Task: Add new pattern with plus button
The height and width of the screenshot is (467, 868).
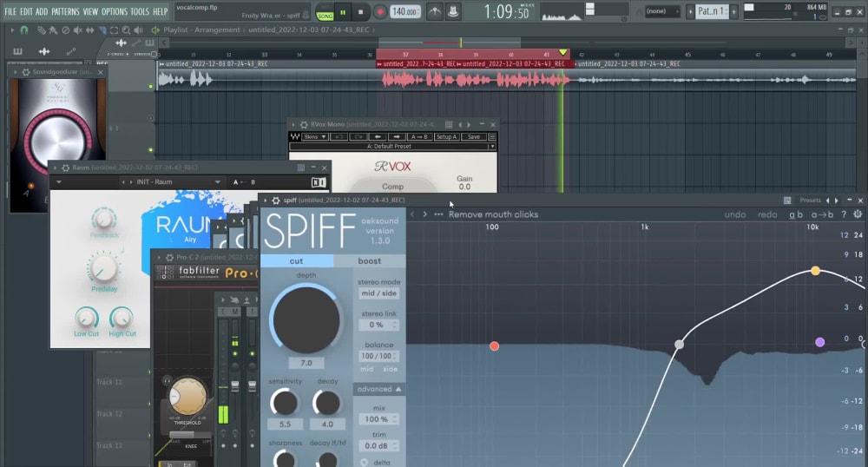Action: (x=734, y=11)
